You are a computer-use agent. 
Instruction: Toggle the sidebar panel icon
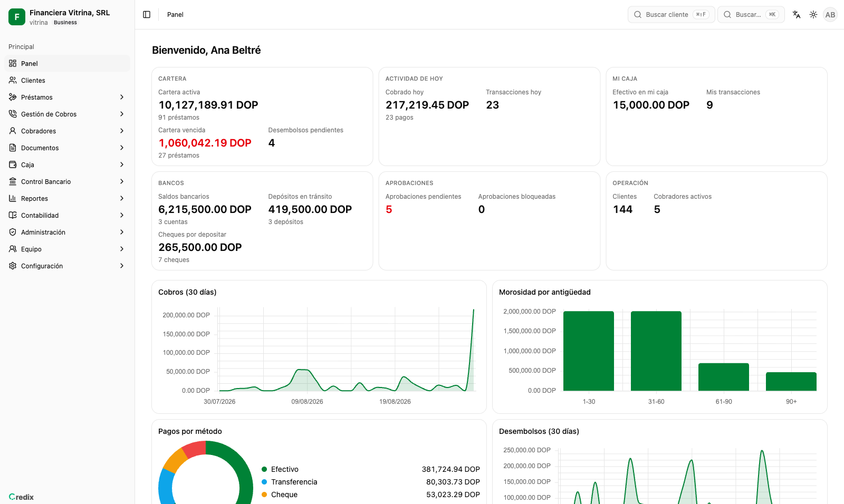point(147,15)
